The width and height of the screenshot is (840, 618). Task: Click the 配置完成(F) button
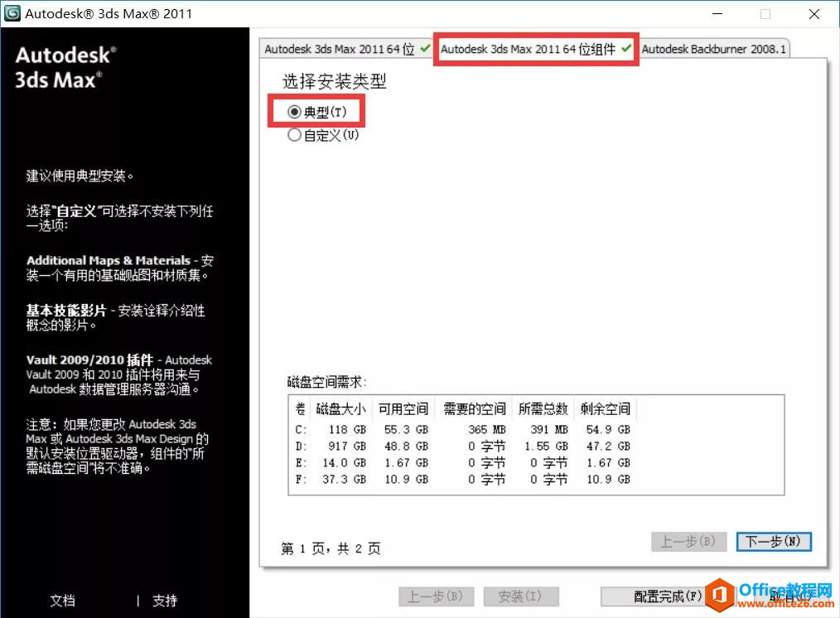668,596
